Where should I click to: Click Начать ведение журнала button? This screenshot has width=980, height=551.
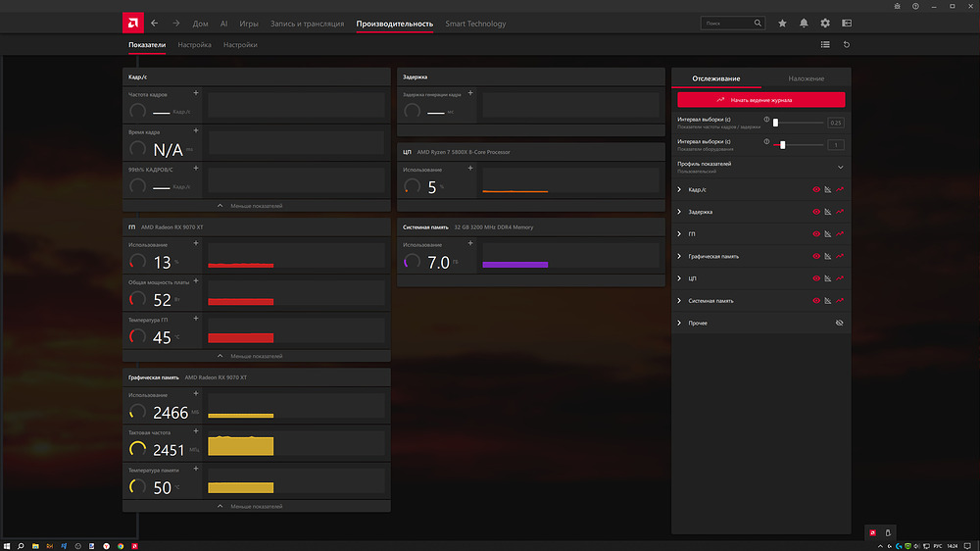pos(760,99)
